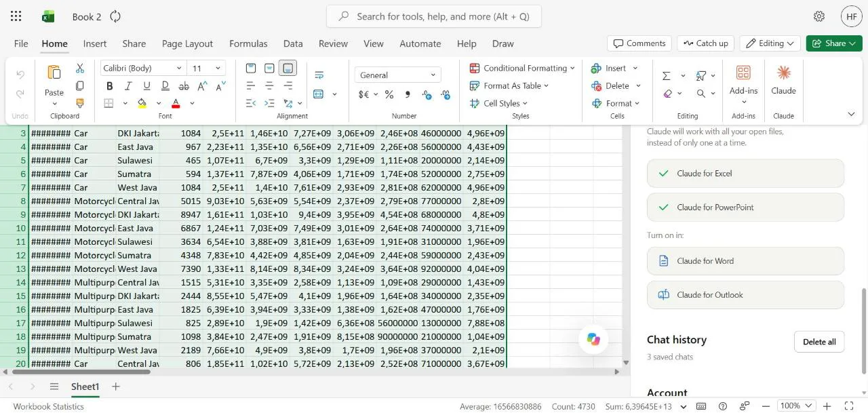Screen dimensions: 868x413
Task: Click the Increase Indent icon
Action: 269,103
